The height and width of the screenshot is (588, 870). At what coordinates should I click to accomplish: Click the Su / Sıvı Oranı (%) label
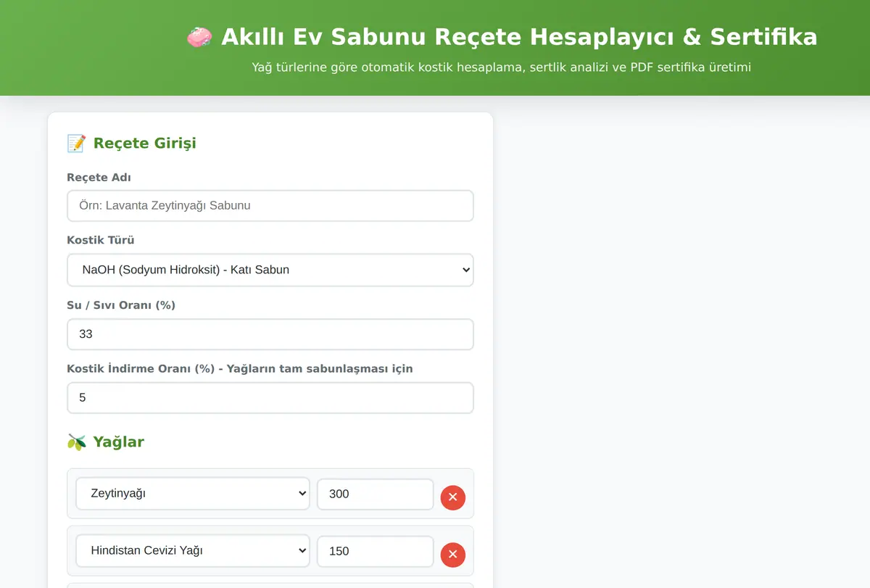[x=121, y=305]
